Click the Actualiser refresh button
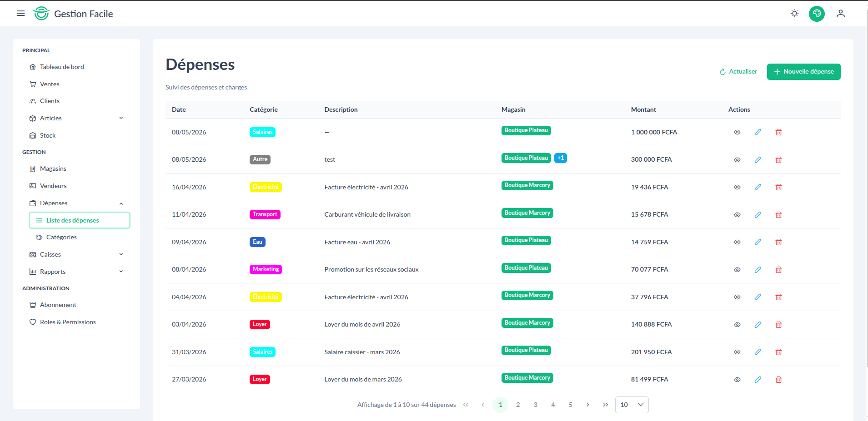868x421 pixels. tap(738, 72)
